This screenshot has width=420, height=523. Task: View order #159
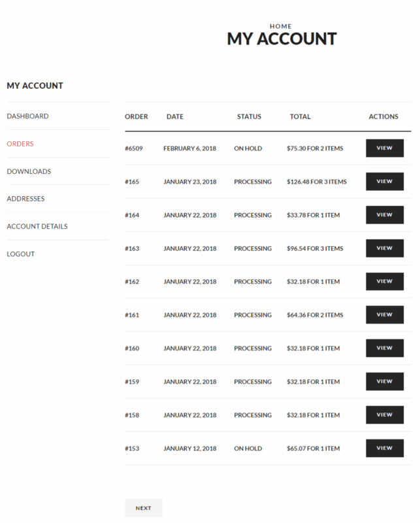tap(385, 381)
